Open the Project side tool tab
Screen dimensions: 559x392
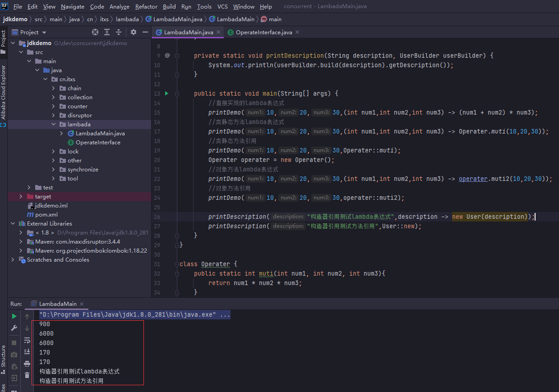[x=4, y=42]
